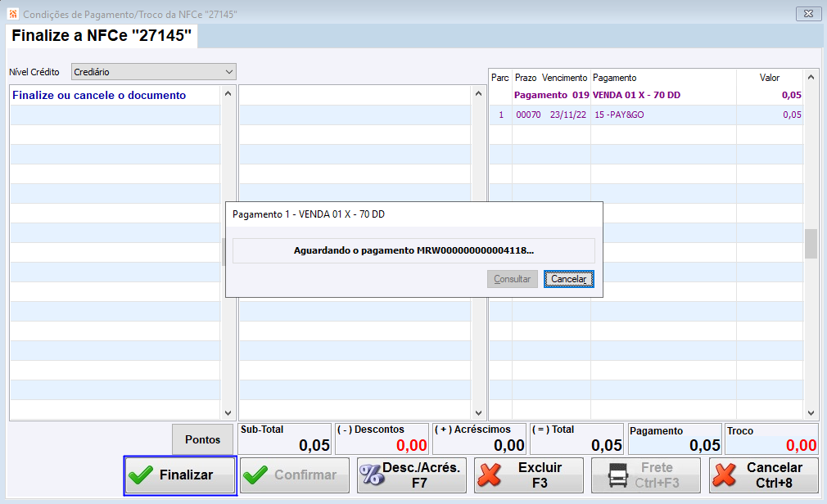Click Consultar in the payment dialog
This screenshot has height=504, width=827.
[512, 279]
